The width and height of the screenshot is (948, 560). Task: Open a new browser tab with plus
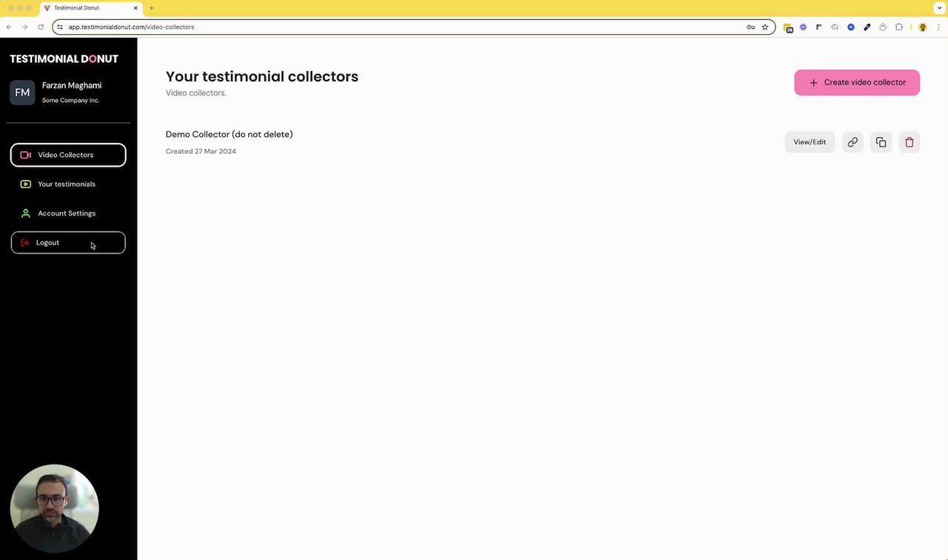coord(151,8)
